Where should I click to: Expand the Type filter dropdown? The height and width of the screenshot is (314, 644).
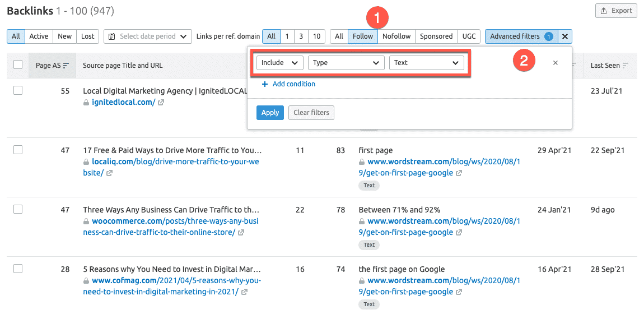pos(346,63)
